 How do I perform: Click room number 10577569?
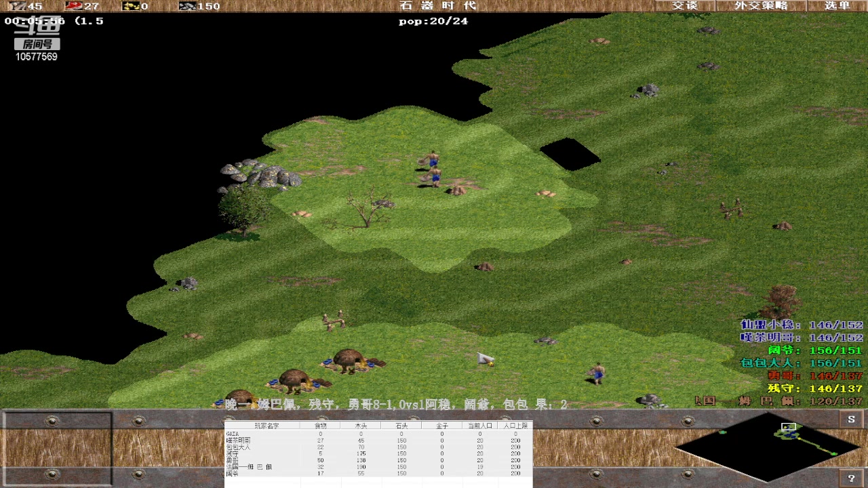(37, 57)
